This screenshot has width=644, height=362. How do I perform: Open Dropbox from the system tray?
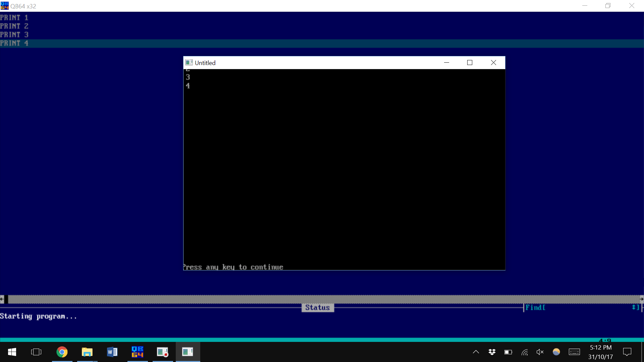(492, 352)
